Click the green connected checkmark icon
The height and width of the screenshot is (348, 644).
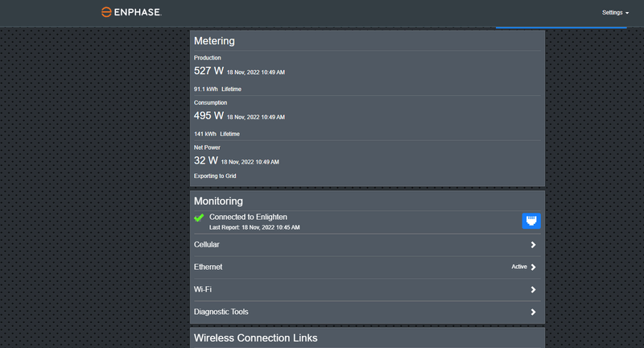click(199, 217)
